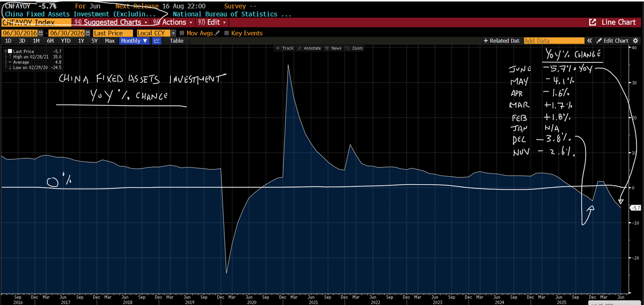
Task: Click the line chart type icon
Action: tap(158, 41)
